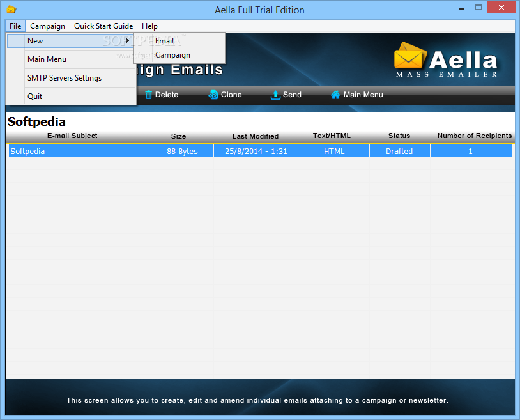Click the house icon for Main Menu
The image size is (520, 420).
click(335, 95)
